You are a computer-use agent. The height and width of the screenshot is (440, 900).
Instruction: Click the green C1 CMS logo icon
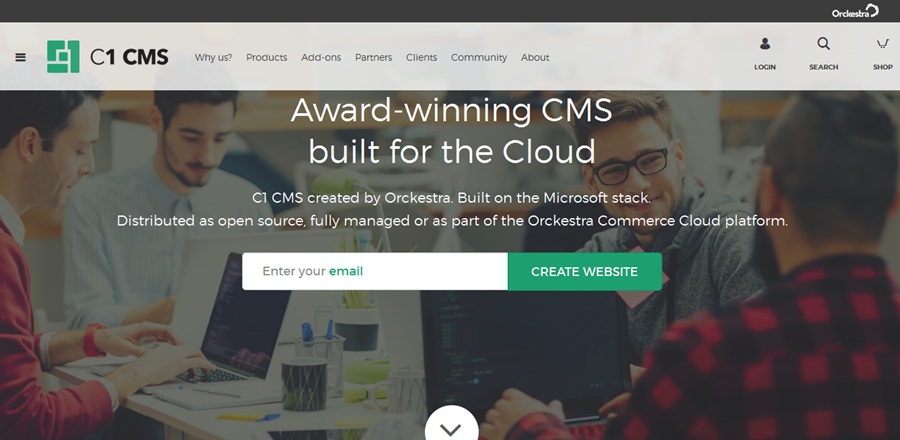point(63,57)
